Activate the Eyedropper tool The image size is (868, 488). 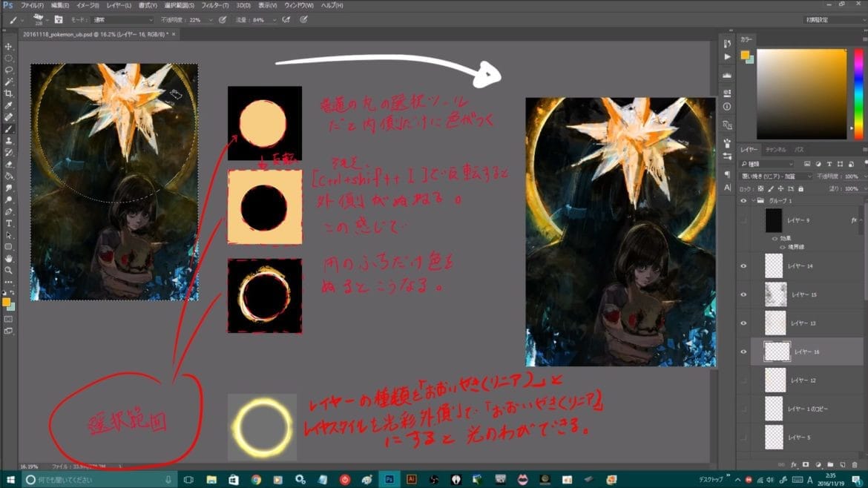tap(9, 105)
